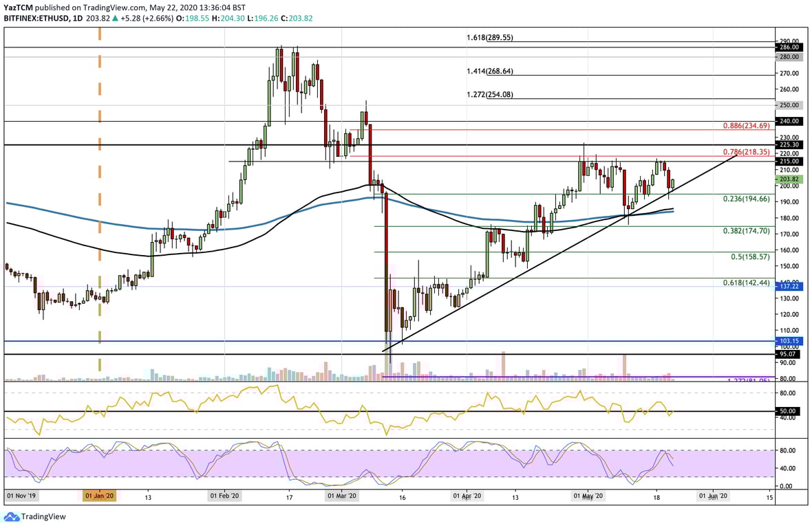Screen dimensions: 812x528
Task: Open the YazTCM publisher profile
Action: 17,8
